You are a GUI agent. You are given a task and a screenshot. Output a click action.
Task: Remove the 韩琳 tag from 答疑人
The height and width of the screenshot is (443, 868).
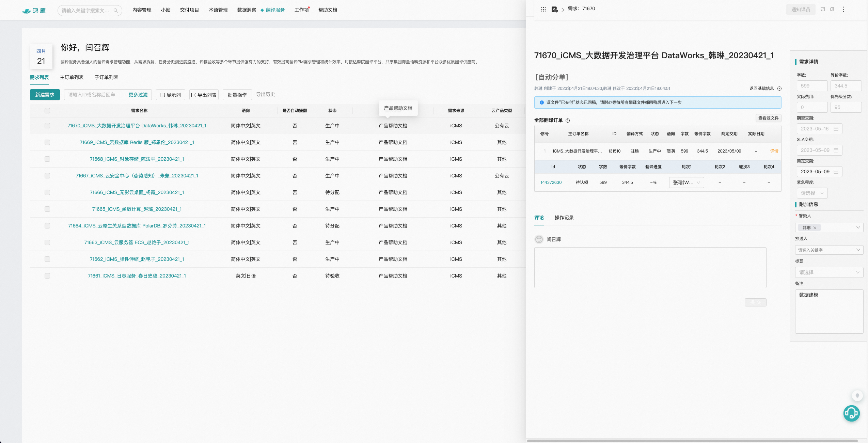[x=815, y=228]
